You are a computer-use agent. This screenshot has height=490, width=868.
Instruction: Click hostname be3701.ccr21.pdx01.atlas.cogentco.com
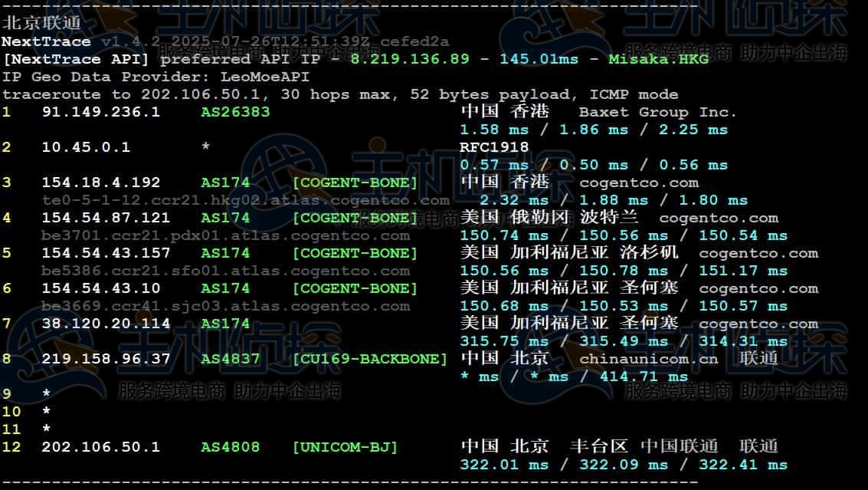(x=226, y=235)
